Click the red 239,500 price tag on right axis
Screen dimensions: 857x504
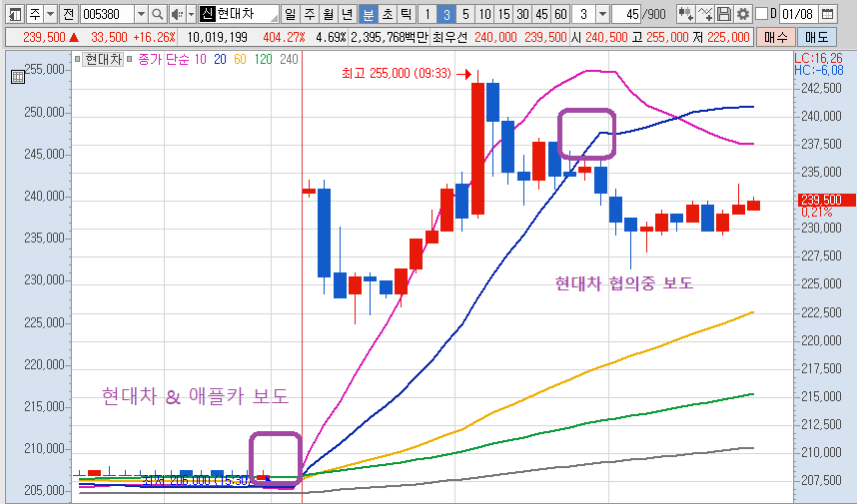coord(827,200)
